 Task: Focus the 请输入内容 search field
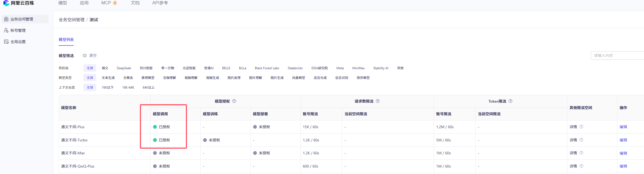617,55
